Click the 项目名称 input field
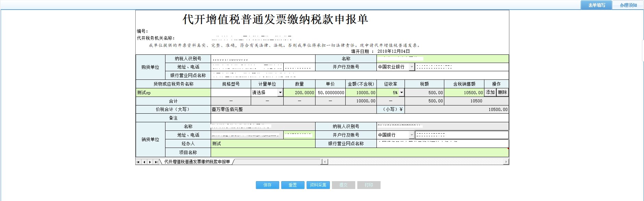 (x=359, y=152)
